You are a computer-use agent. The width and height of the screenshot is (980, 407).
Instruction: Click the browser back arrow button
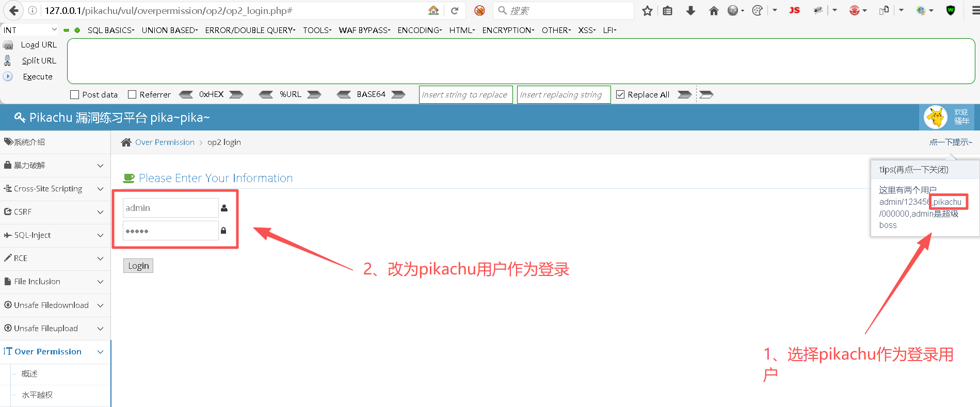14,10
